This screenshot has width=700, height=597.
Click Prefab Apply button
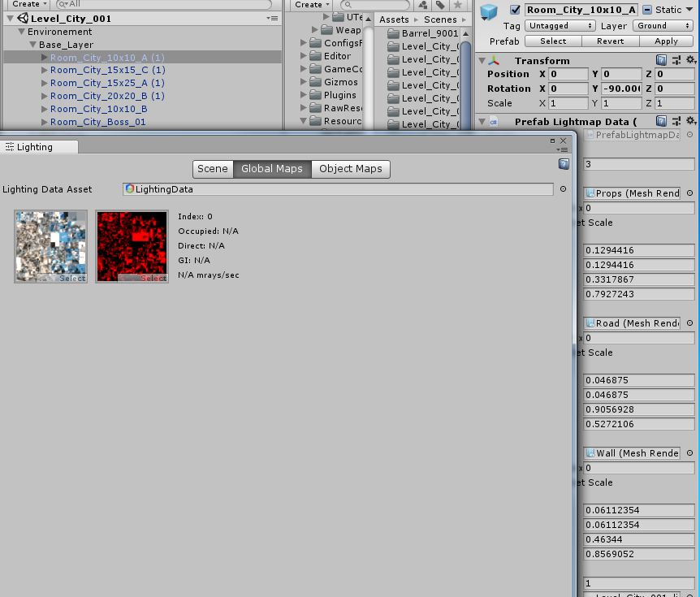click(x=666, y=41)
